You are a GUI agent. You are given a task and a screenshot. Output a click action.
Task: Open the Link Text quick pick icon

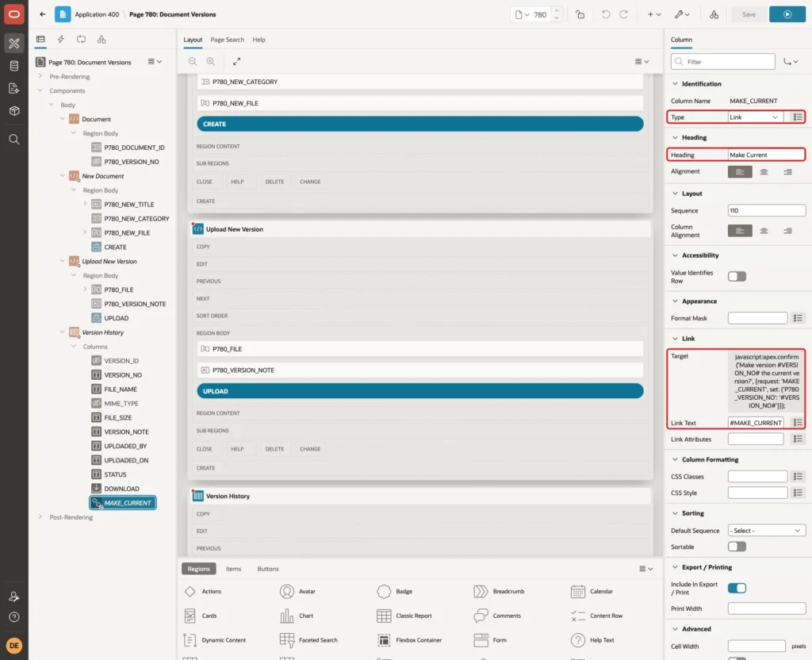pos(798,423)
